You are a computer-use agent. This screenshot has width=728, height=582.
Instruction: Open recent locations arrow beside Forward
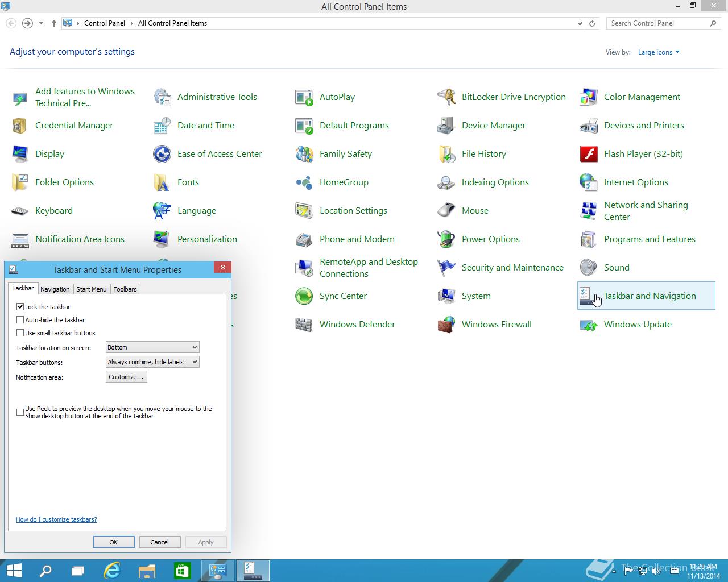pos(41,23)
